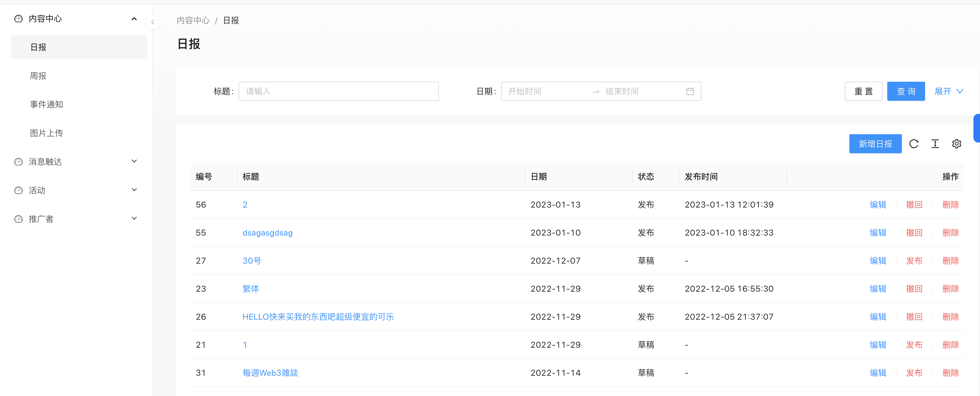Click the 重置 button
The width and height of the screenshot is (980, 396).
click(x=863, y=91)
